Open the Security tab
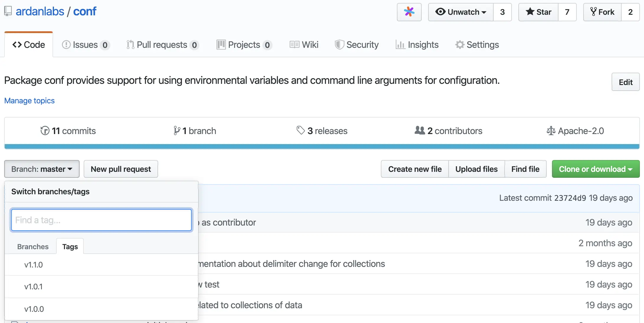 point(357,45)
